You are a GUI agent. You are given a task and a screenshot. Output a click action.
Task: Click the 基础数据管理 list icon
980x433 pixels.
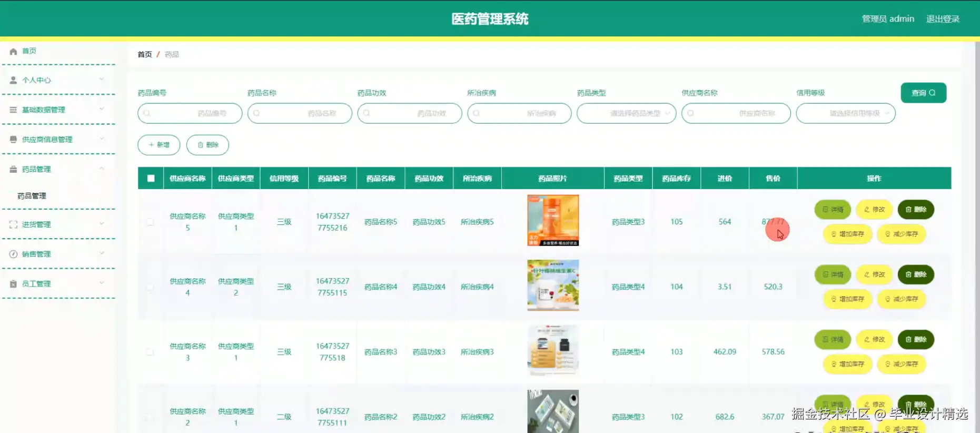pyautogui.click(x=13, y=110)
